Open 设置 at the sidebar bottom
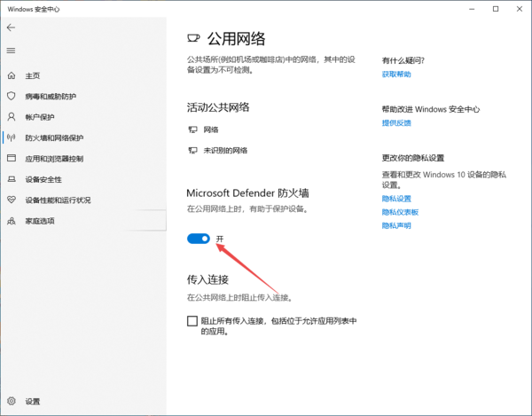Viewport: 532px width, 416px height. pos(12,401)
